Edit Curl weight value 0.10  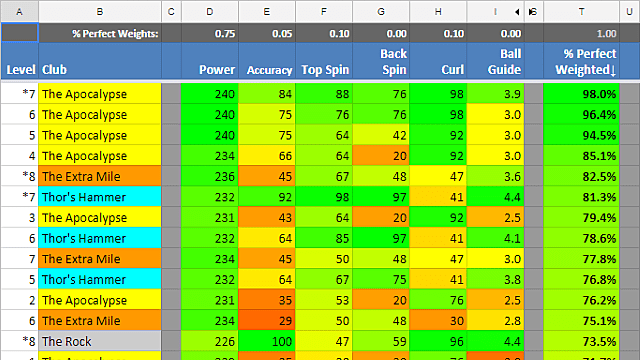point(438,33)
